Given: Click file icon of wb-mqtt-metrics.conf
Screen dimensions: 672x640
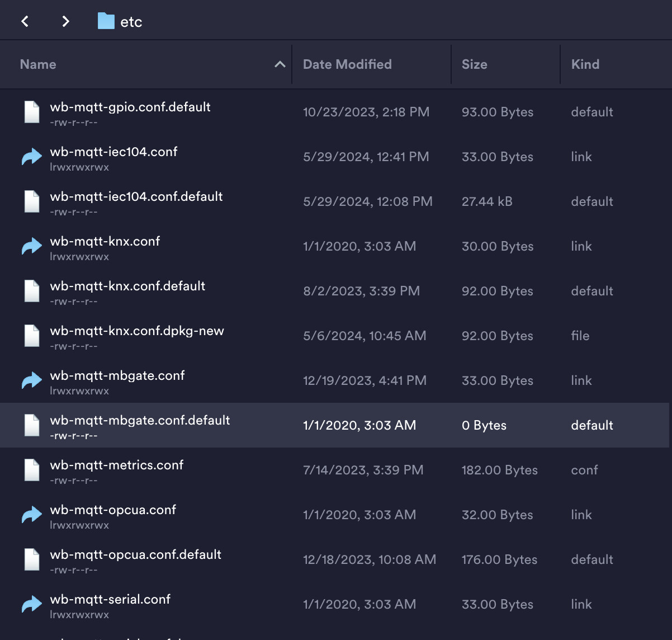Looking at the screenshot, I should pyautogui.click(x=32, y=470).
